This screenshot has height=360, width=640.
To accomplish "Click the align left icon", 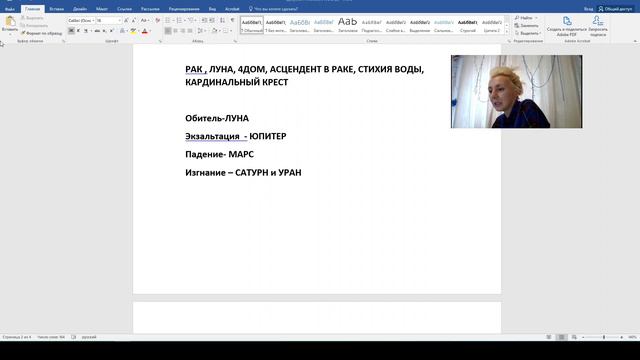I will 168,31.
